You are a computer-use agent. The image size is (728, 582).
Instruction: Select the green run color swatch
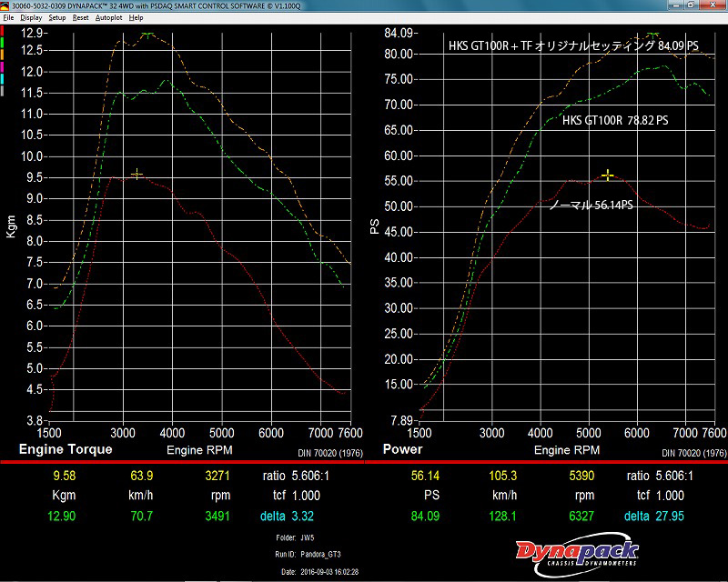tap(4, 43)
